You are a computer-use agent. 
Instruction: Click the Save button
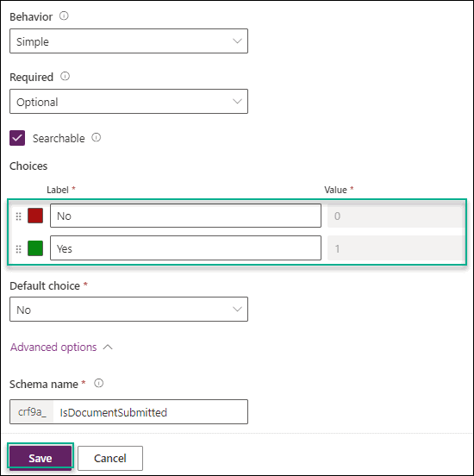pyautogui.click(x=40, y=458)
